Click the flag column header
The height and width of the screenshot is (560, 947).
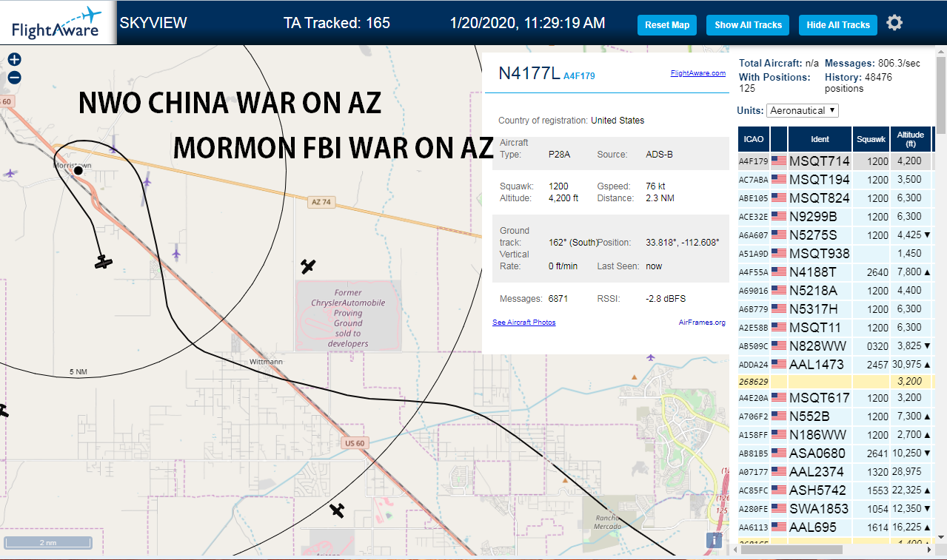pos(779,139)
